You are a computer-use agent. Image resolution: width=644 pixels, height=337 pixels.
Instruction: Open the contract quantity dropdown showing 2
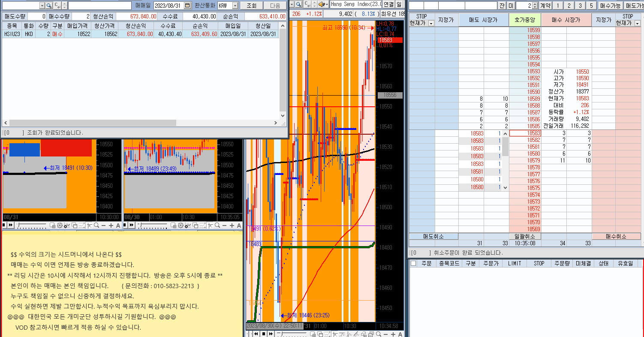click(x=535, y=6)
